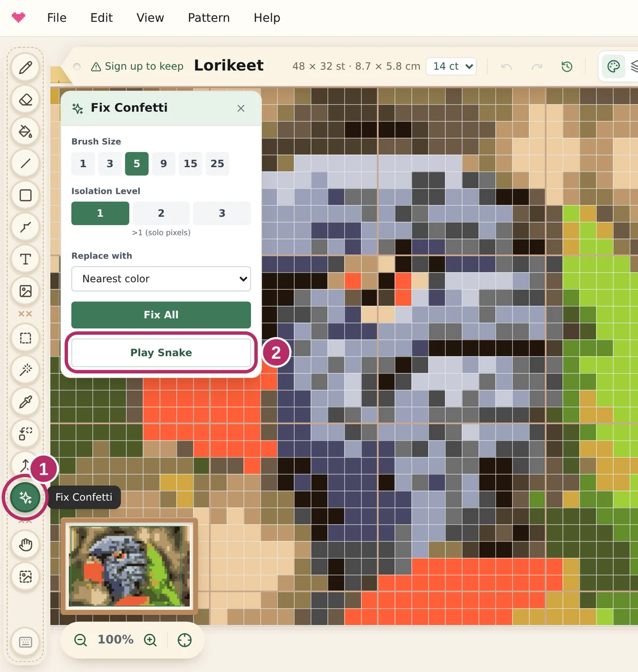Open the View menu
638x672 pixels.
pos(150,18)
